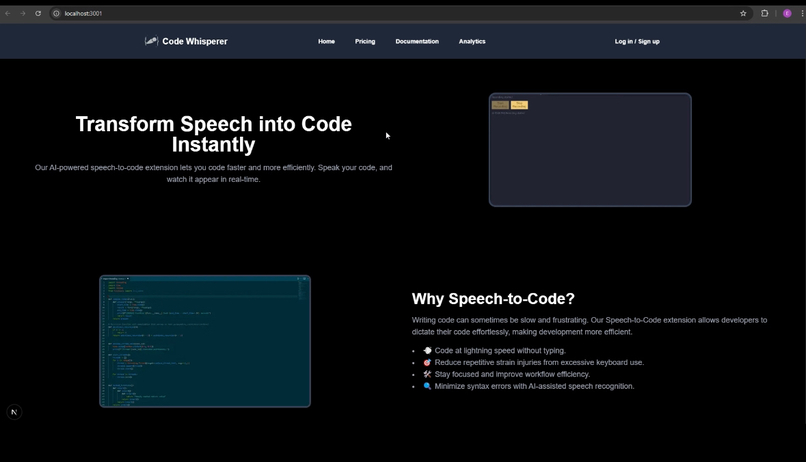Click 'Minimize syntax errors' bullet text
806x462 pixels.
click(535, 386)
